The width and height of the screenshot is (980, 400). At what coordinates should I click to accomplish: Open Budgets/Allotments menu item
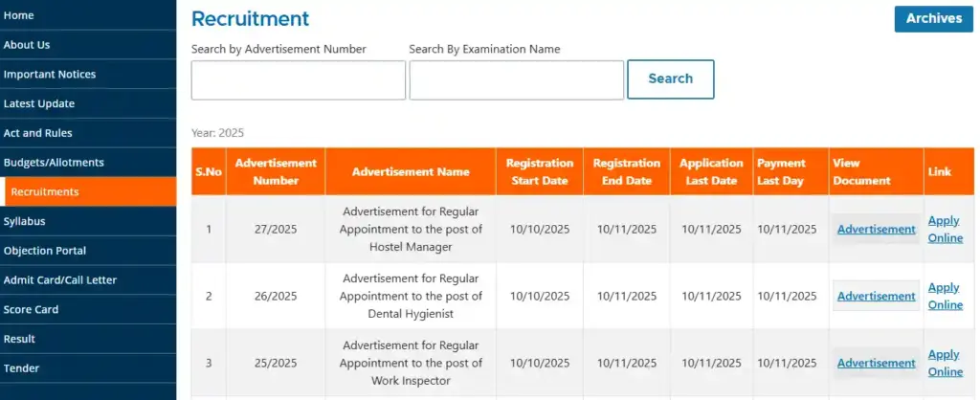point(54,163)
